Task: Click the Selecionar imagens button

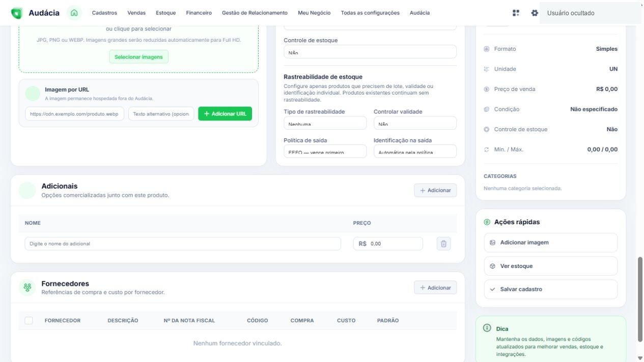Action: click(138, 57)
